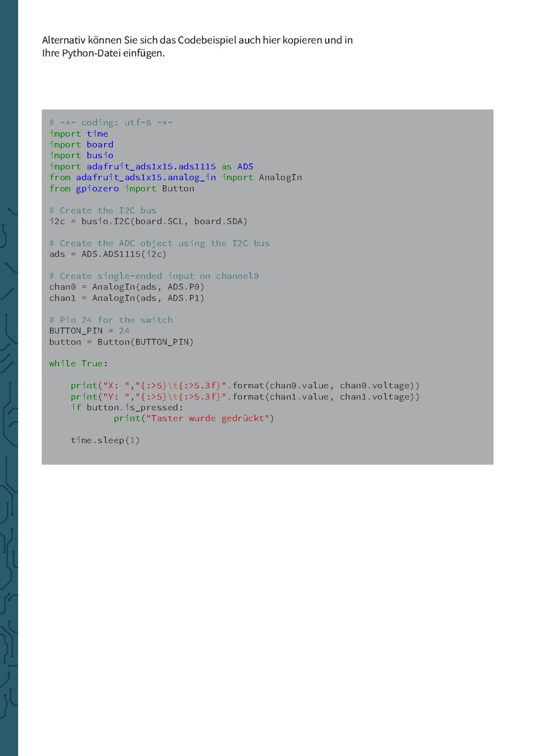Click the 'AnalogIn' import line
Viewport: 534px width, 756px height.
pos(176,177)
